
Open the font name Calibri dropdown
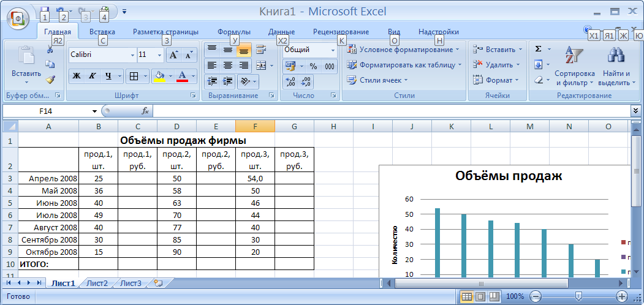pyautogui.click(x=133, y=55)
